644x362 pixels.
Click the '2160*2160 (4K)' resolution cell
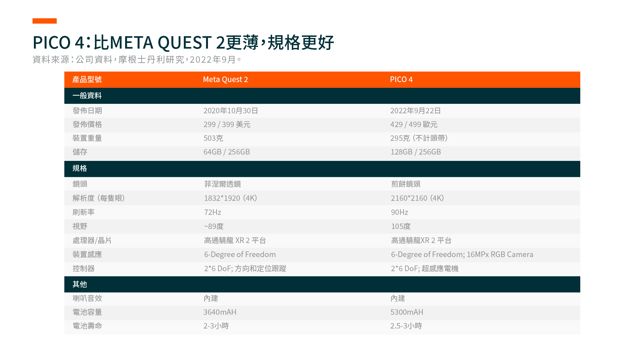point(418,198)
